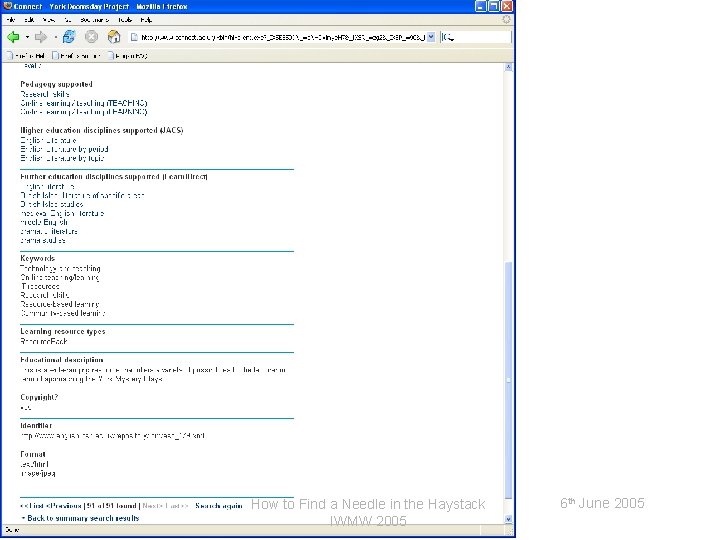Image resolution: width=720 pixels, height=540 pixels.
Task: Click the 'Pedagogy supported' heading
Action: click(x=56, y=84)
